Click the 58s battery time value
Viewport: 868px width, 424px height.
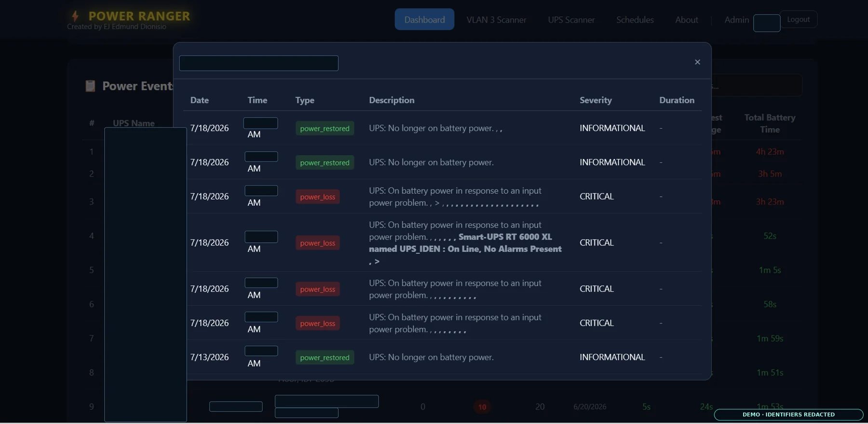[x=770, y=304]
